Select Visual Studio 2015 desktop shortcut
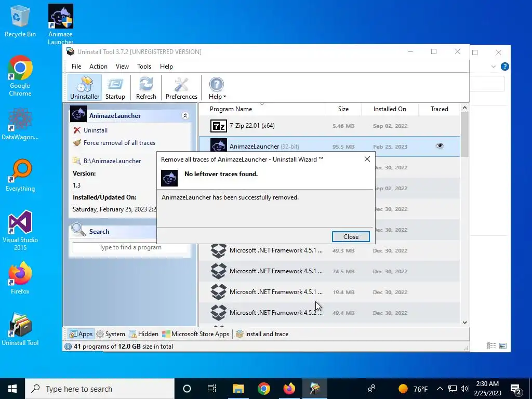The height and width of the screenshot is (399, 532). (20, 231)
